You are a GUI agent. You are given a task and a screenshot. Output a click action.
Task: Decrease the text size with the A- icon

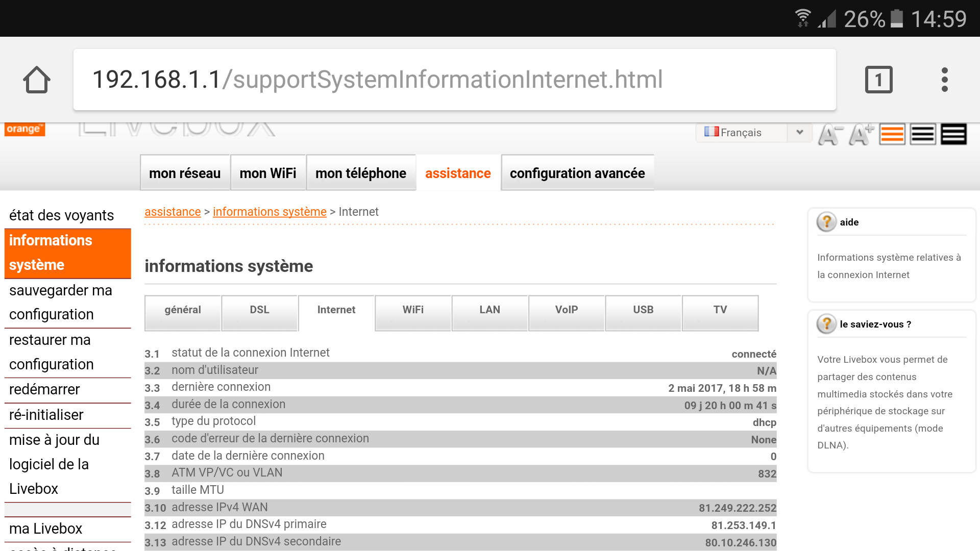tap(828, 134)
